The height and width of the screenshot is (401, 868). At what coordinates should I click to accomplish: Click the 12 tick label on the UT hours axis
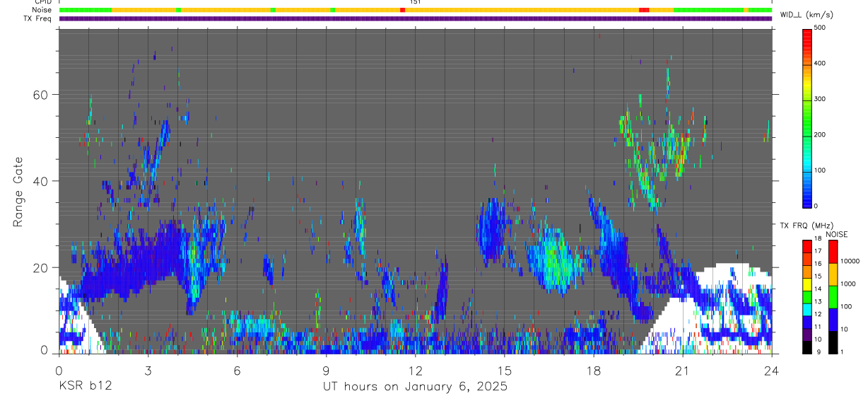click(x=416, y=370)
